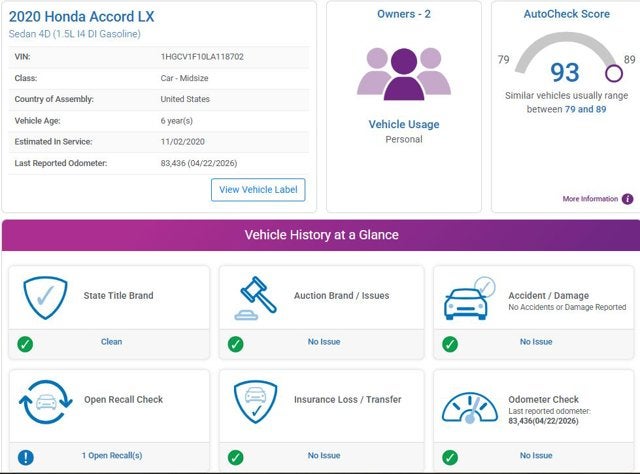Click the 6 year(s) vehicle age value
Image resolution: width=640 pixels, height=474 pixels.
[x=176, y=121]
